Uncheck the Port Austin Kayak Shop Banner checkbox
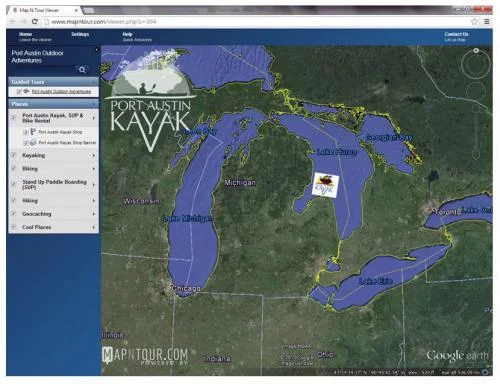 click(x=26, y=143)
